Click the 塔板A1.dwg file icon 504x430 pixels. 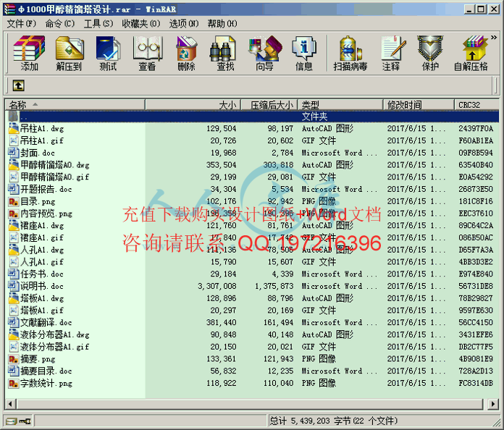13,298
